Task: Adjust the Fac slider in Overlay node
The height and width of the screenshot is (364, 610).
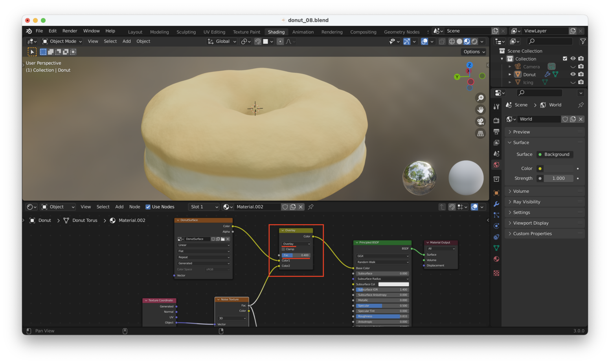Action: point(296,255)
